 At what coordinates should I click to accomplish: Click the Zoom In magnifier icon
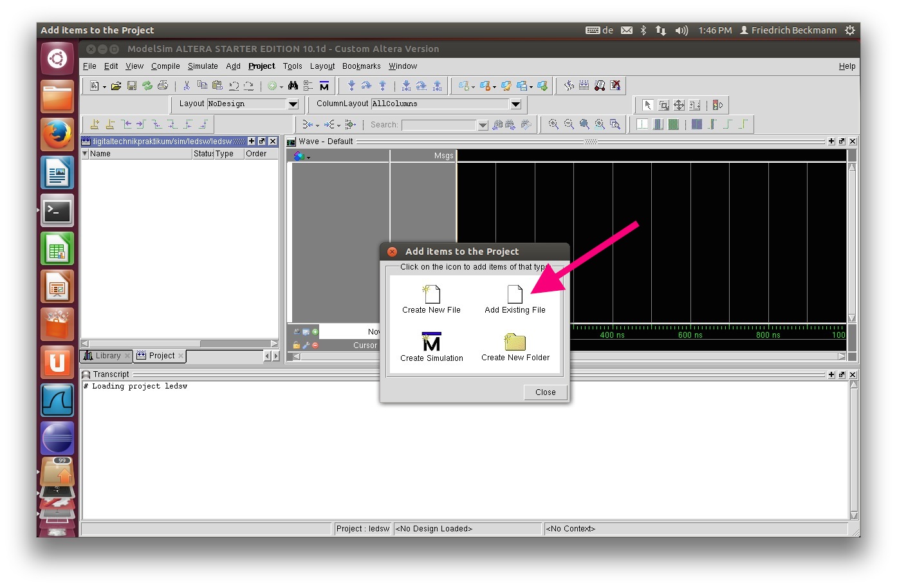coord(553,125)
